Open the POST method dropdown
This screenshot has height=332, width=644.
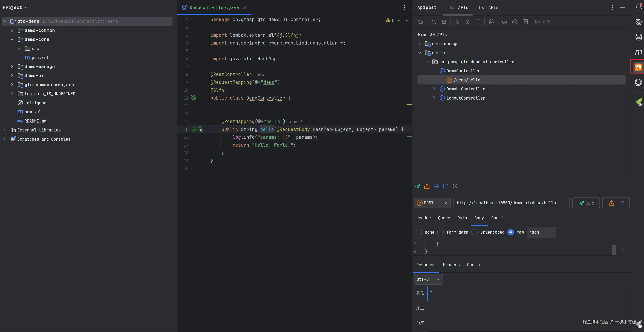tap(432, 203)
